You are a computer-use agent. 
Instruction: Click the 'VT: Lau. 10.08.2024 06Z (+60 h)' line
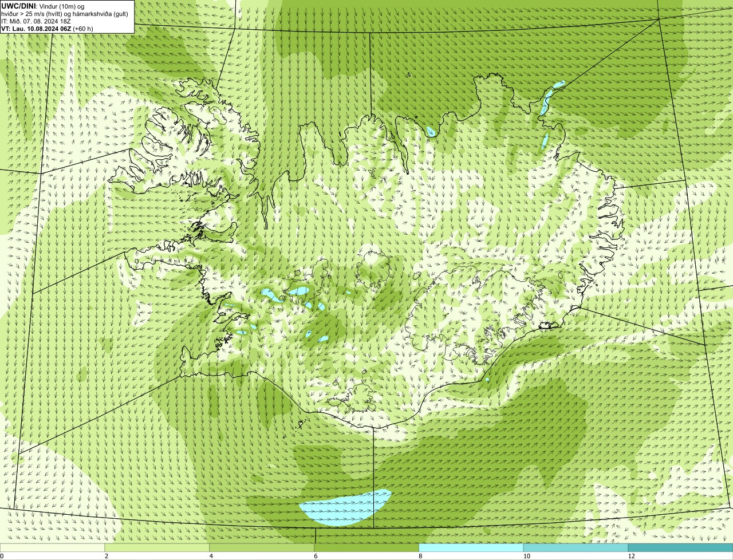(x=47, y=28)
